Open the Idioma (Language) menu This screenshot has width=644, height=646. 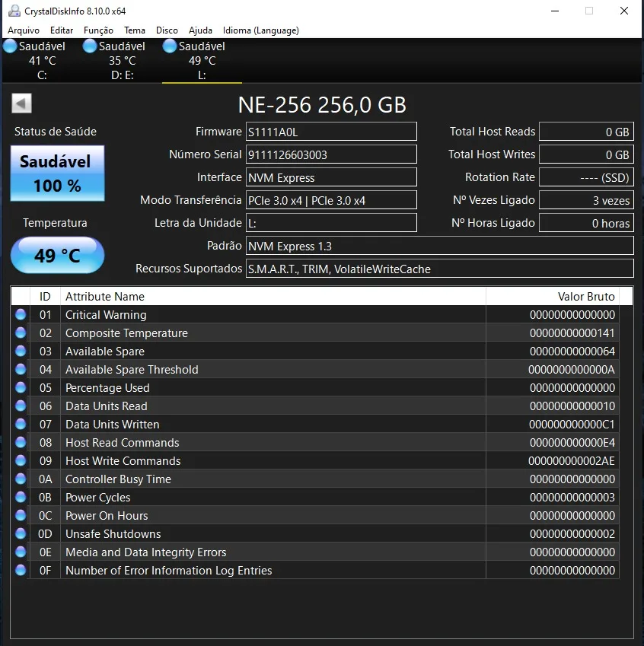tap(260, 30)
